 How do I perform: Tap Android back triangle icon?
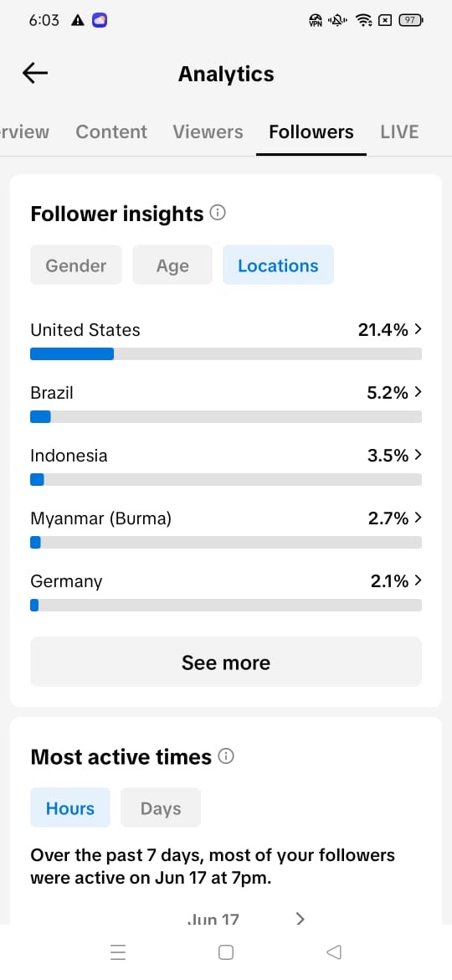point(334,952)
